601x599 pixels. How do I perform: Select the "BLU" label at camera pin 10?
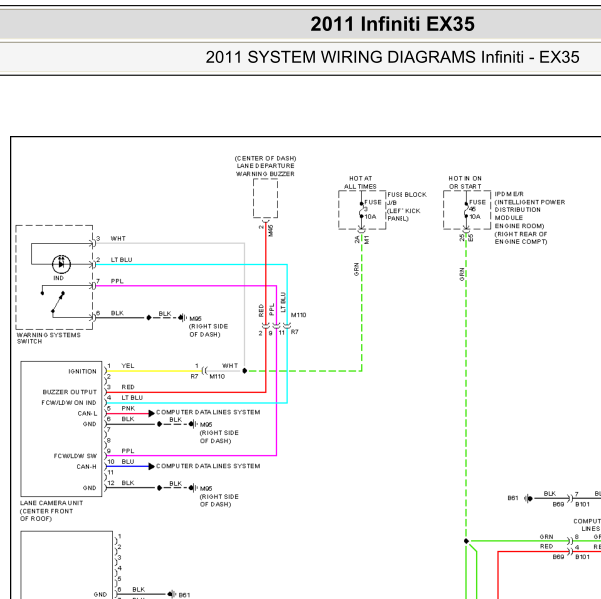[x=128, y=462]
